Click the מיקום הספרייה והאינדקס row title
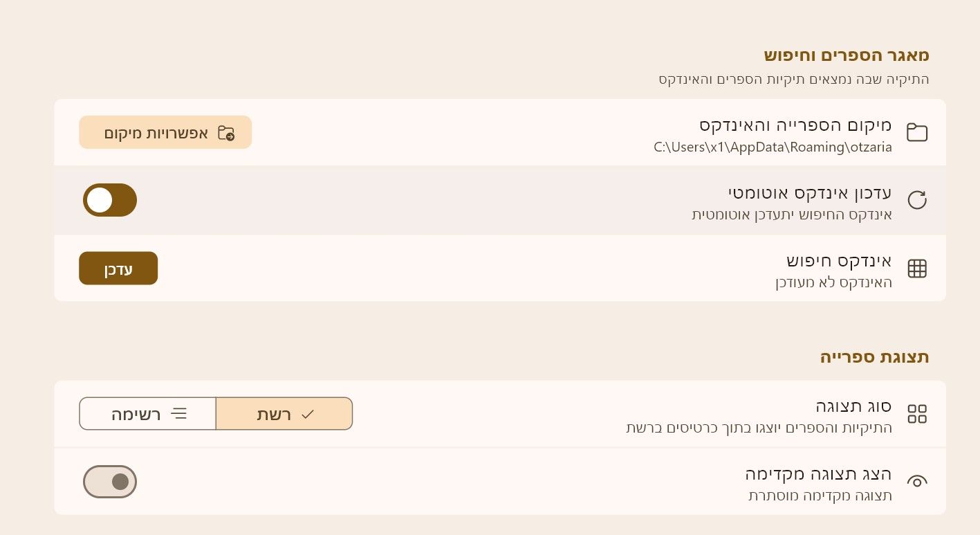Screen dimensions: 980x535 (795, 126)
